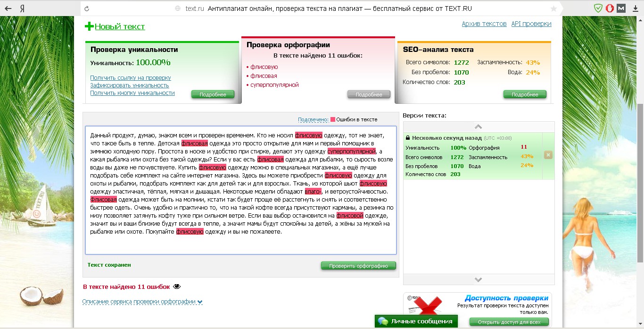Click error word 'флисовая' in spelling list
Viewport: 644px width, 329px height.
pyautogui.click(x=264, y=76)
